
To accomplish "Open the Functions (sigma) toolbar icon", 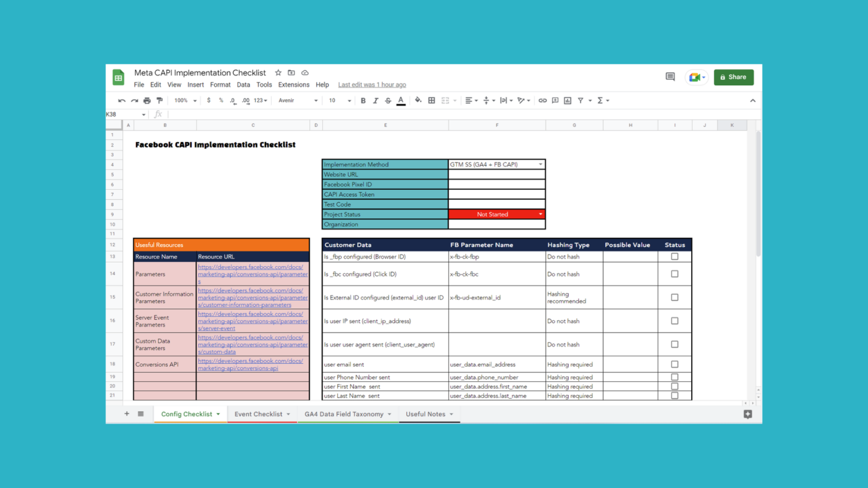I will [600, 100].
